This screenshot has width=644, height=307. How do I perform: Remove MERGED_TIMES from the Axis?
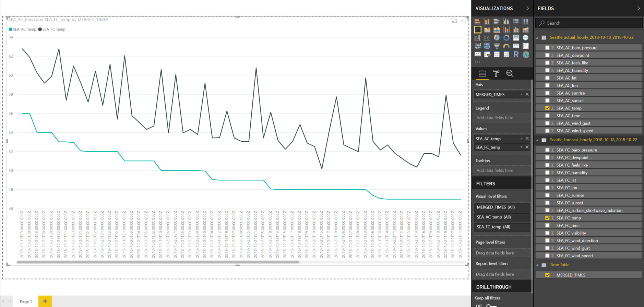click(x=527, y=94)
